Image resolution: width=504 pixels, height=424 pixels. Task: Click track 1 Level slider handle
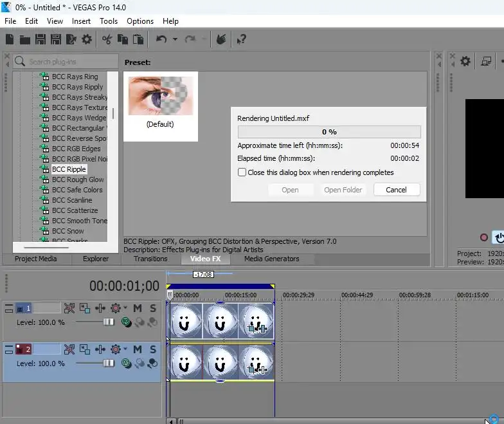click(109, 322)
